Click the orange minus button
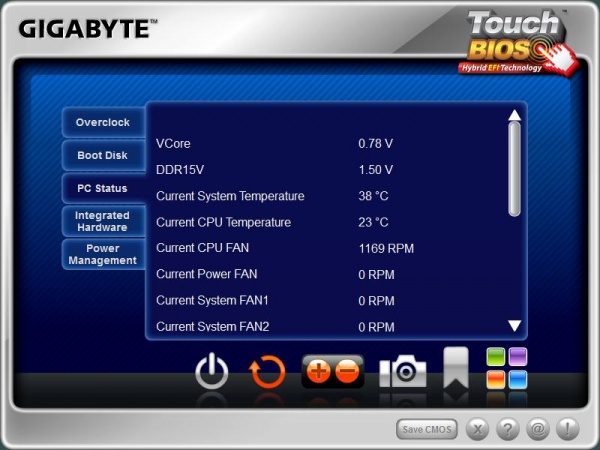Image resolution: width=600 pixels, height=450 pixels. tap(347, 371)
